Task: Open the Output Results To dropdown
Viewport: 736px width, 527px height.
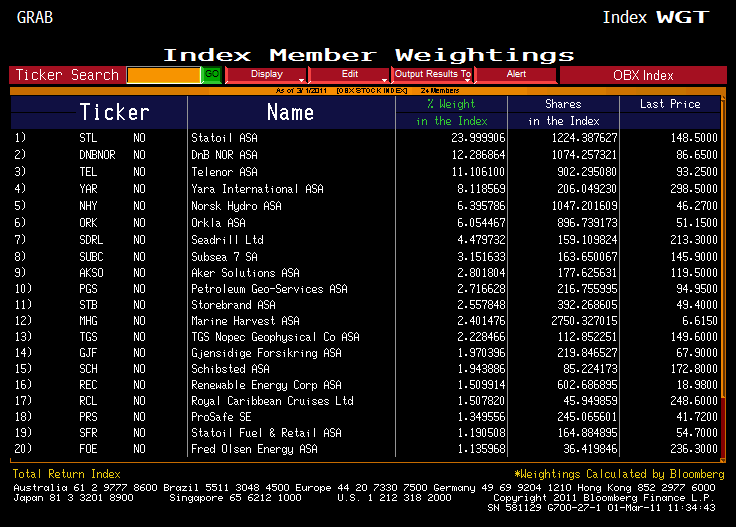Action: [432, 75]
